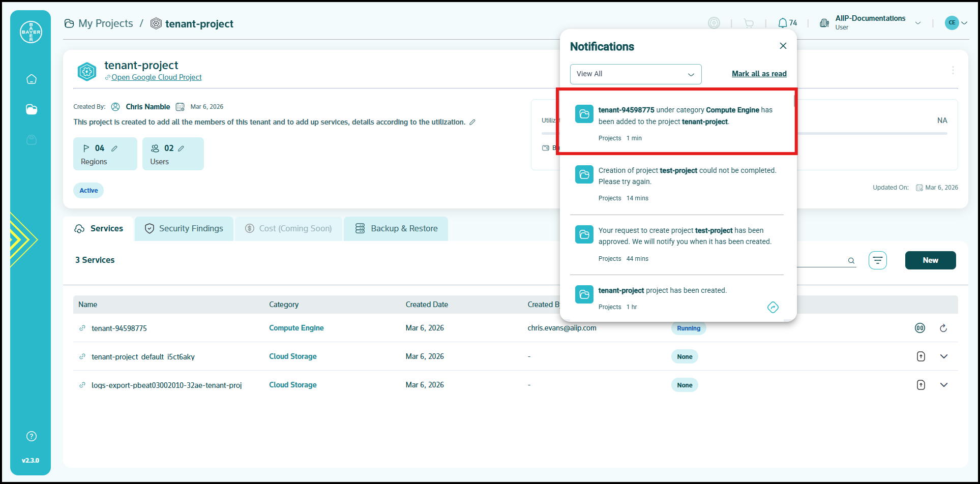Screen dimensions: 980x484
Task: Click the New service button
Action: point(930,260)
